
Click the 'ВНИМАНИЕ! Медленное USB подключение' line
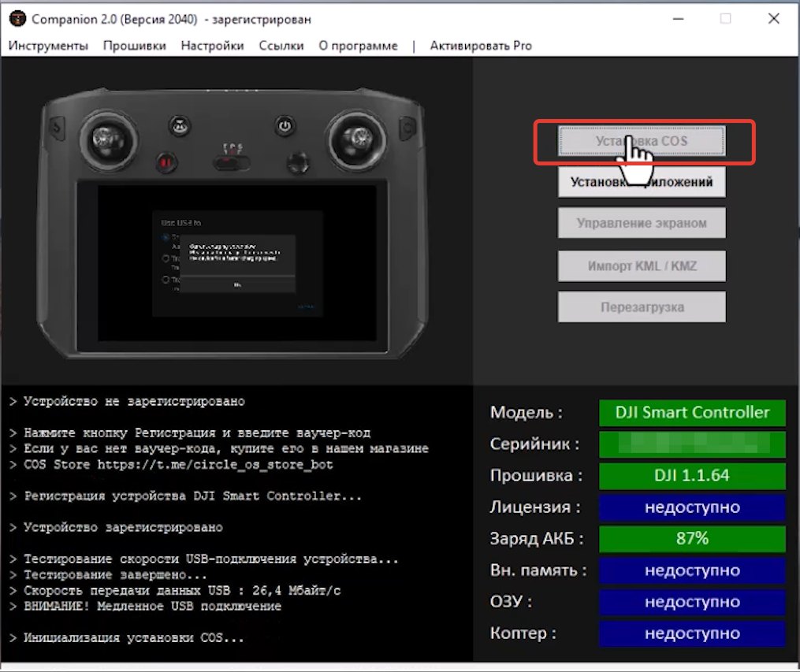pos(145,607)
